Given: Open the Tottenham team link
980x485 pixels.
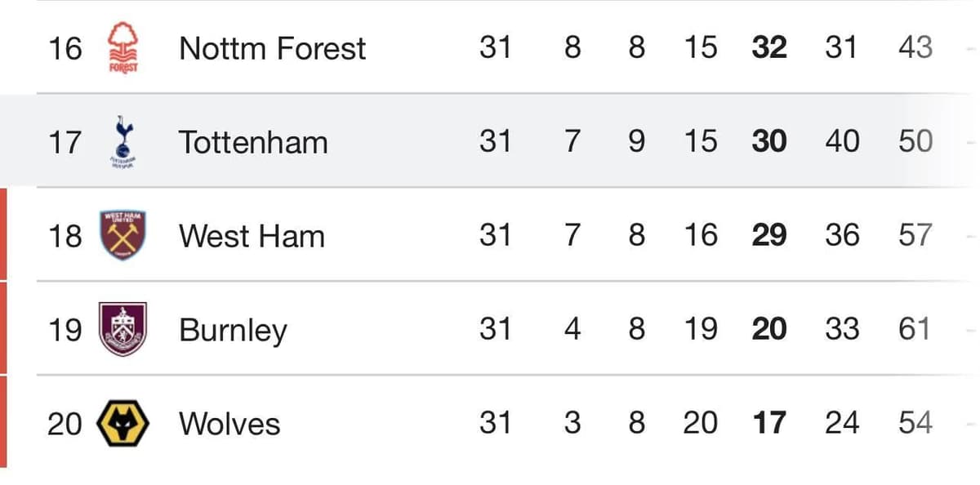Looking at the screenshot, I should (253, 142).
